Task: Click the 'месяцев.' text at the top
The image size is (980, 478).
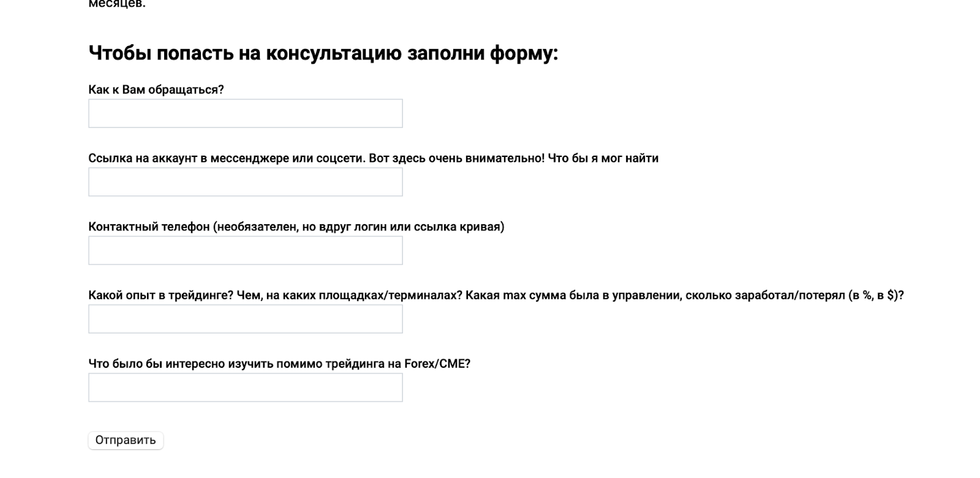Action: [x=117, y=4]
